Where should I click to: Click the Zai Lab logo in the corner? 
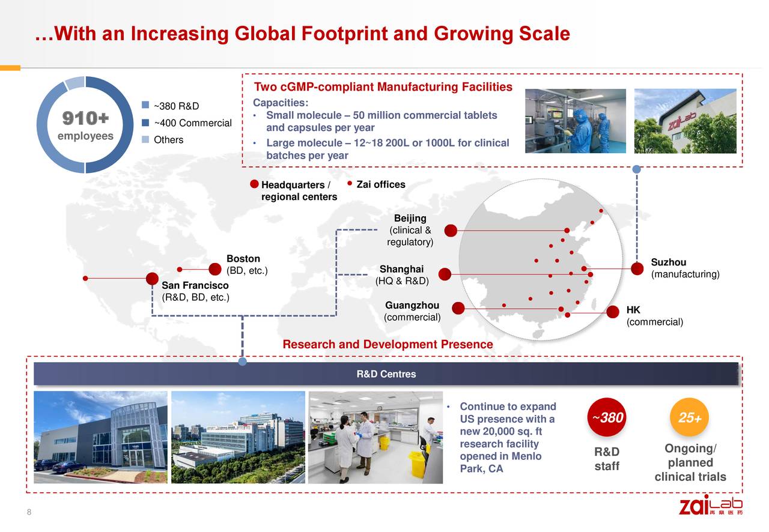pyautogui.click(x=711, y=506)
